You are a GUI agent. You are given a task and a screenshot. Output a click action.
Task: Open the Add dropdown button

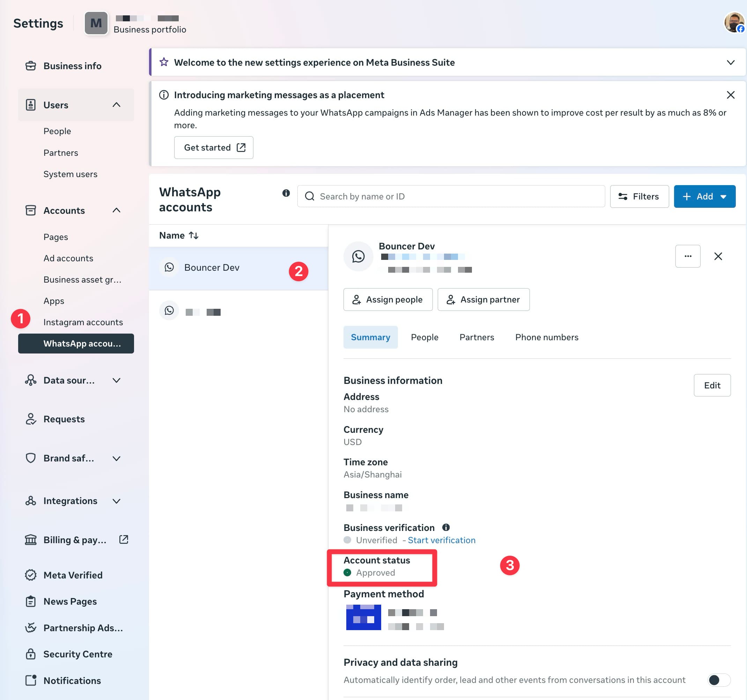(x=704, y=196)
